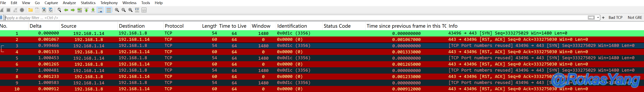Screen dimensions: 644x92
Task: Click the open capture file folder icon
Action: (30, 10)
